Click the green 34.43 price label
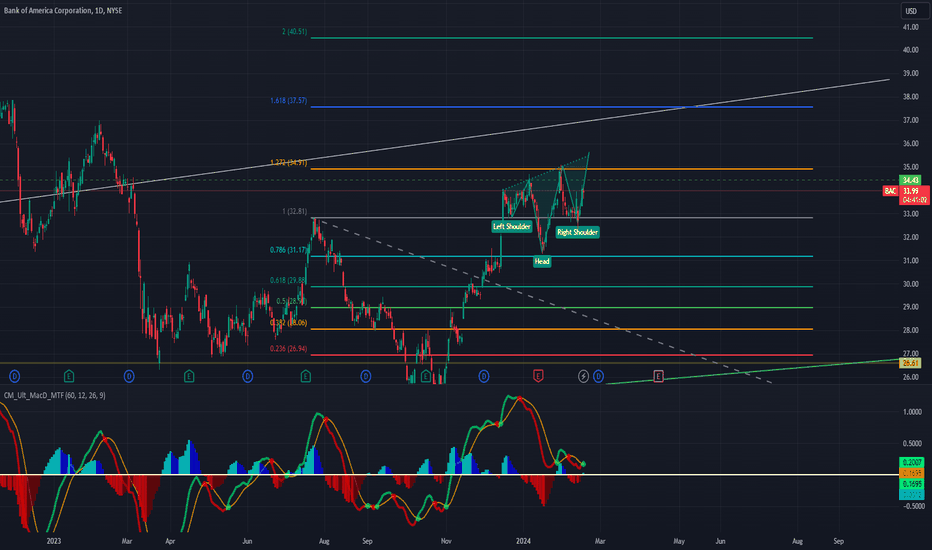The height and width of the screenshot is (550, 932). coord(911,180)
